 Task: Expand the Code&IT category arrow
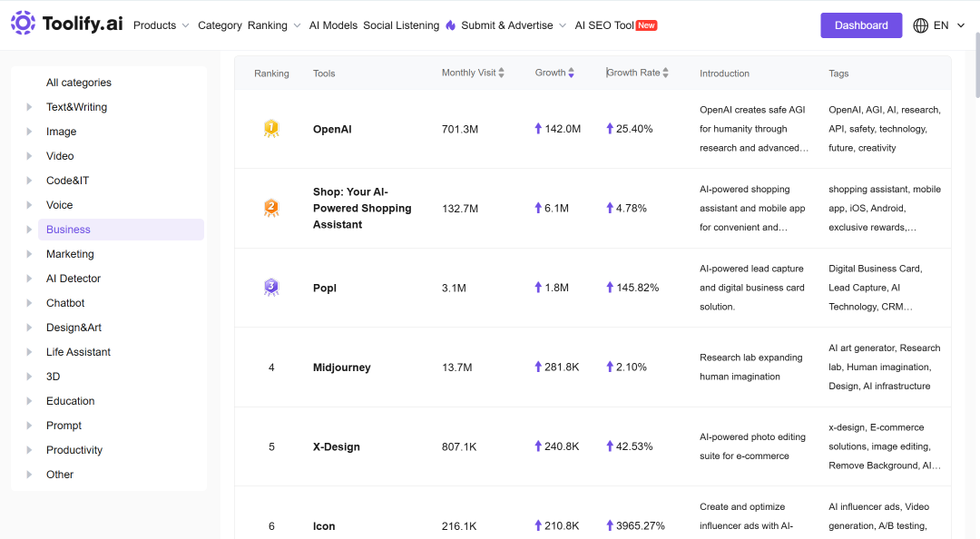tap(29, 180)
